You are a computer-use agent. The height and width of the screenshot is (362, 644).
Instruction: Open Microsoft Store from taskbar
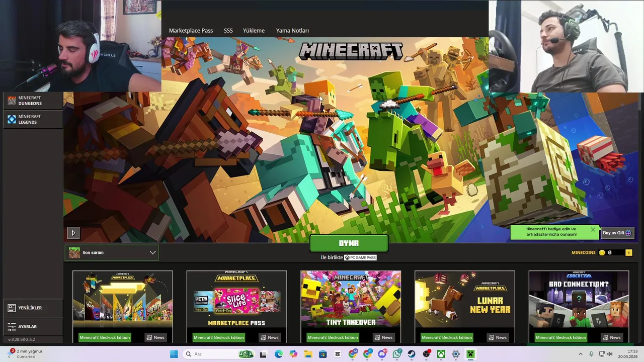[x=323, y=354]
